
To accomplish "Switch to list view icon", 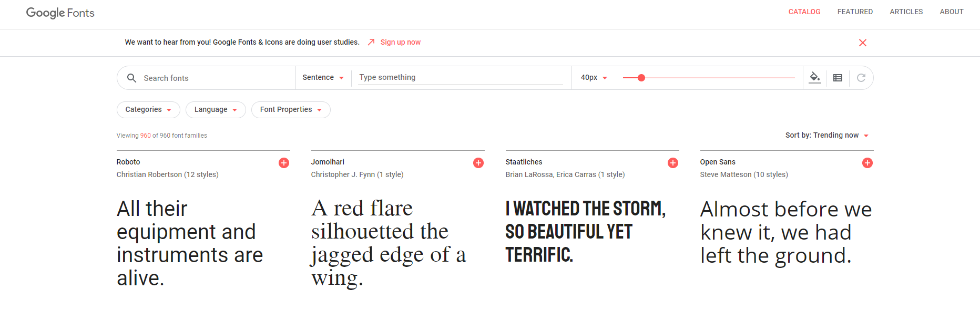I will point(838,78).
